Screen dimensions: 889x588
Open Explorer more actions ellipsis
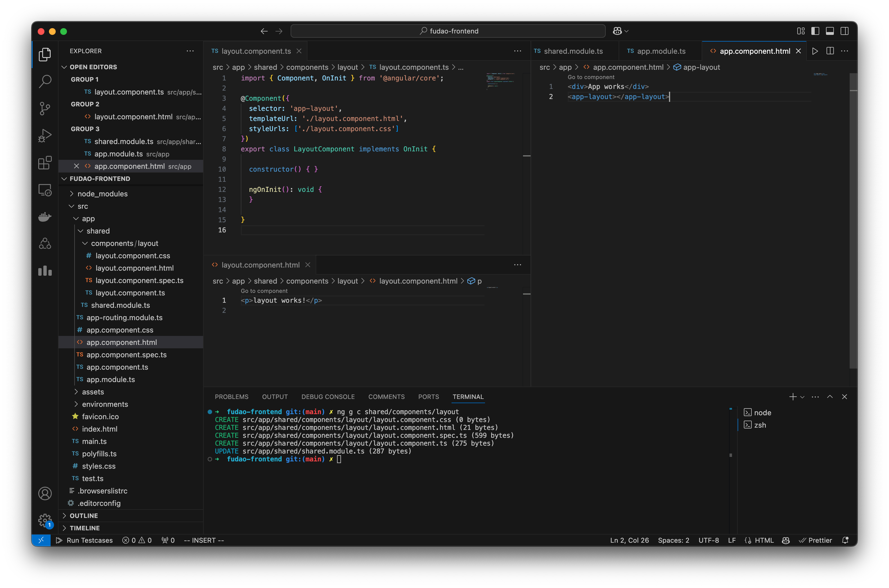click(190, 51)
